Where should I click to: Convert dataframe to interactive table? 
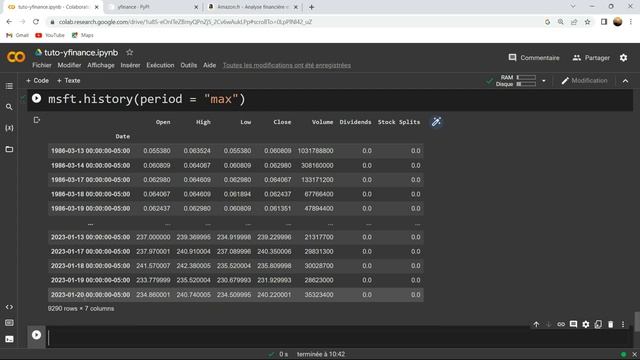click(x=436, y=122)
